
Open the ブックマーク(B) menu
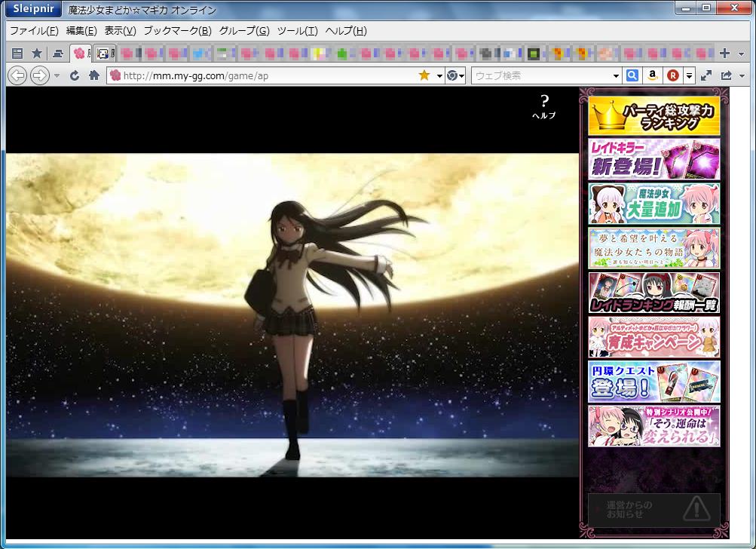click(x=177, y=31)
